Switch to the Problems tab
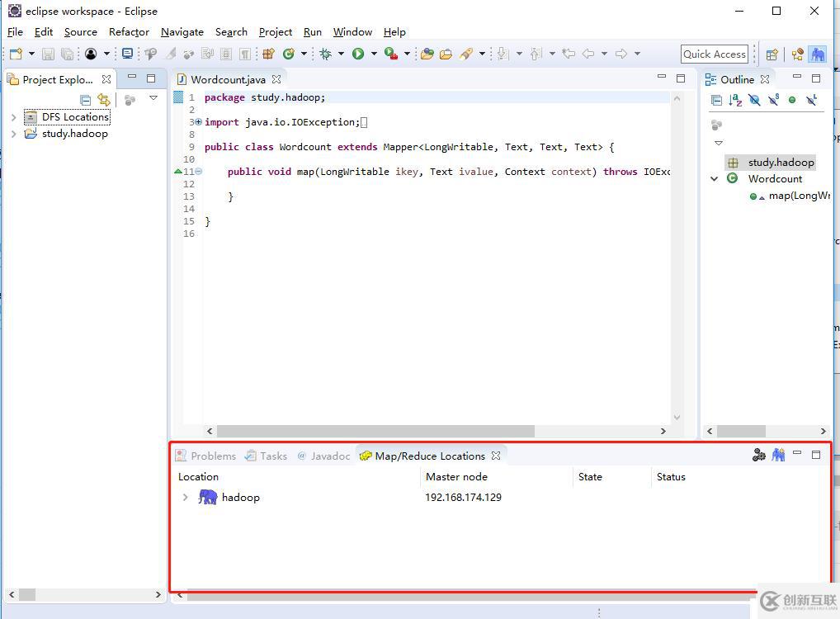 click(213, 456)
